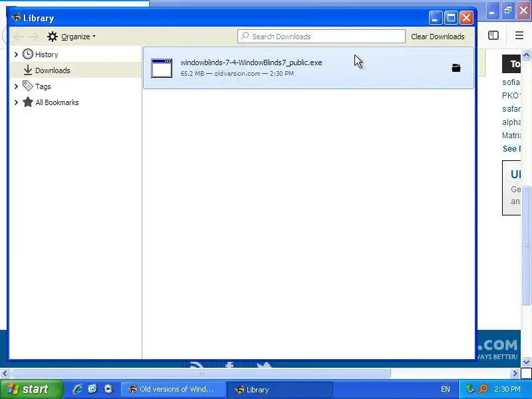Screen dimensions: 532x399
Task: Close the Library window
Action: point(467,18)
